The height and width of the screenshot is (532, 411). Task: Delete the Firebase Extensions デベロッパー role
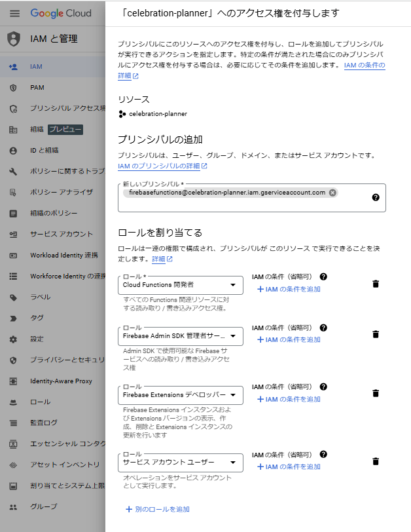pyautogui.click(x=376, y=394)
